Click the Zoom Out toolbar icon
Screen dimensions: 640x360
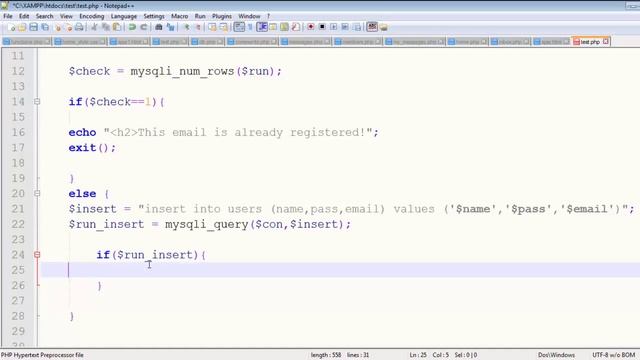198,27
